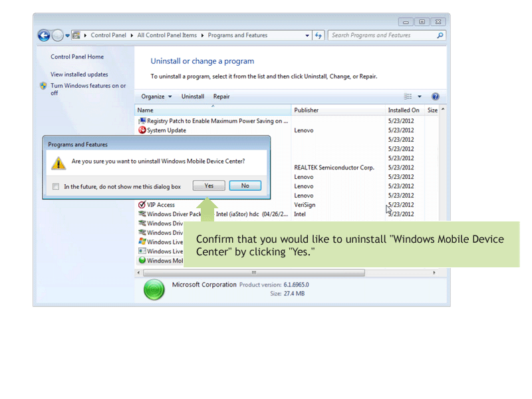This screenshot has height=399, width=532.
Task: Open the Organize menu
Action: (x=156, y=96)
